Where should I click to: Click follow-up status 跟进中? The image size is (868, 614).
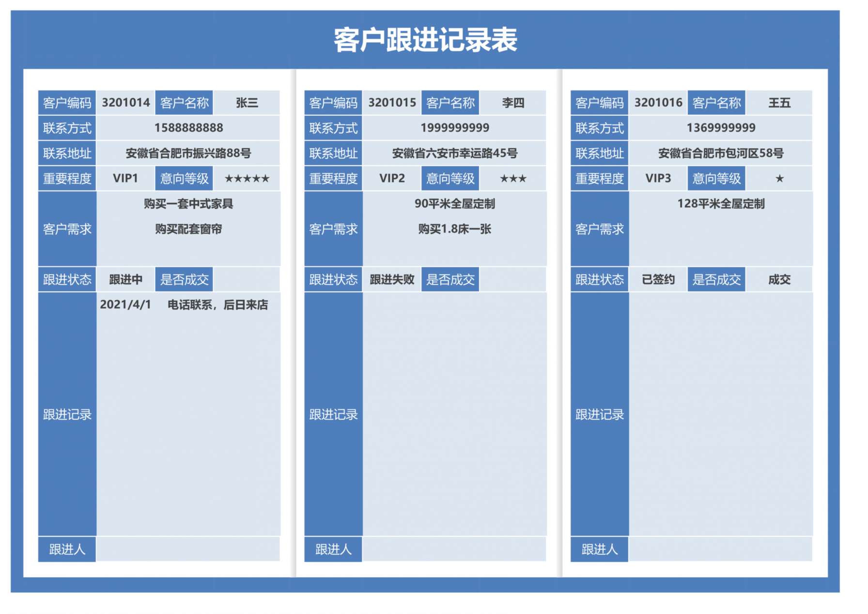pyautogui.click(x=125, y=280)
